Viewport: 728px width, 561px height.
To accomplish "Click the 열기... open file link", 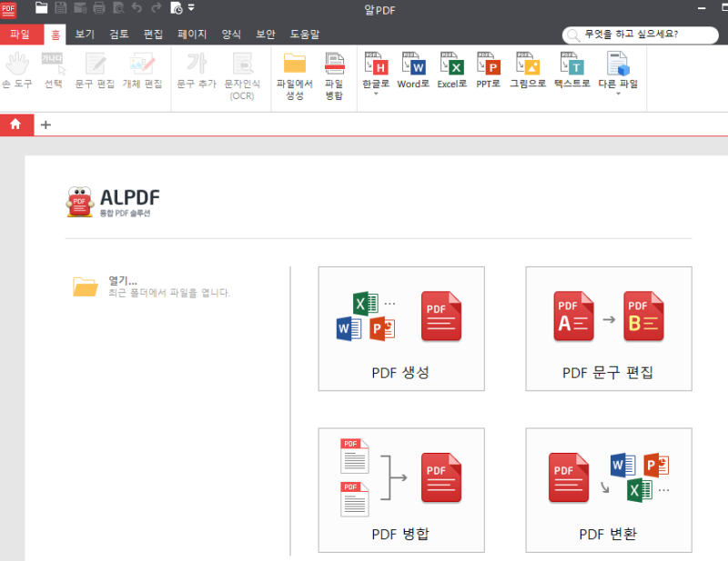I will pyautogui.click(x=123, y=281).
